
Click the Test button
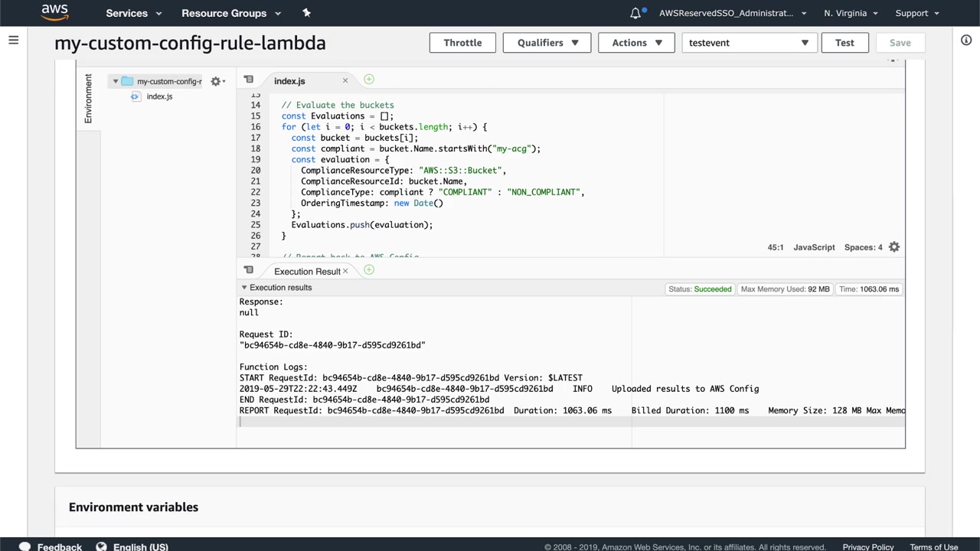coord(844,43)
